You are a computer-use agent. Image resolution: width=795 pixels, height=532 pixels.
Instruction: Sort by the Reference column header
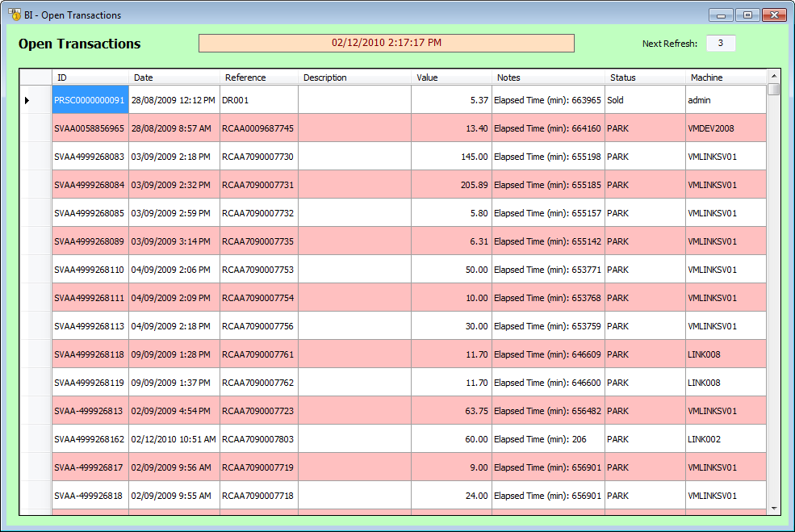[x=258, y=77]
